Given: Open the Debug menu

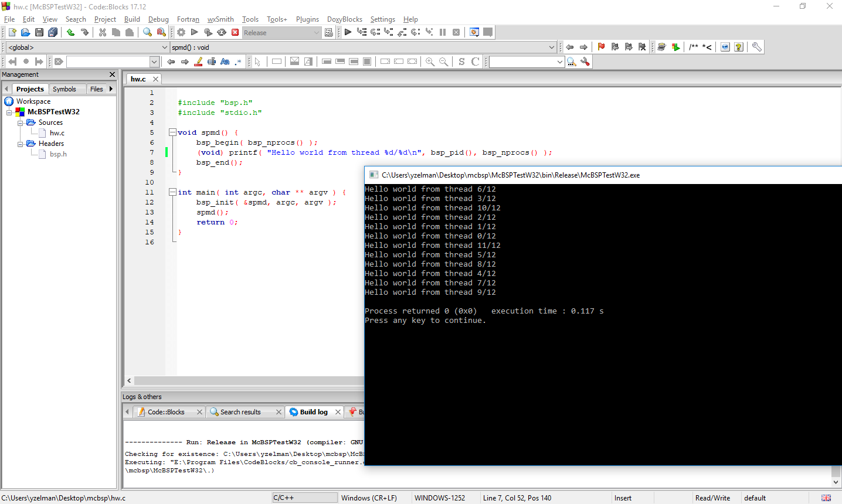Looking at the screenshot, I should tap(158, 19).
